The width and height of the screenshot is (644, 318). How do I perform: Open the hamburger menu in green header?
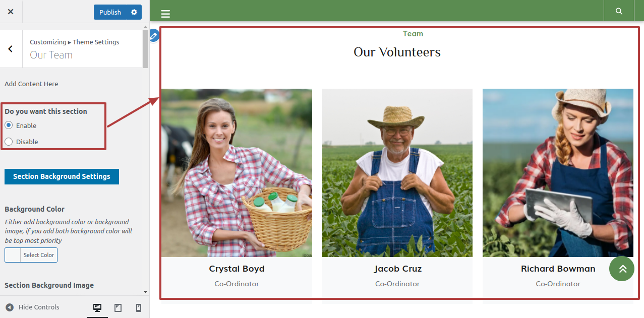pyautogui.click(x=165, y=14)
